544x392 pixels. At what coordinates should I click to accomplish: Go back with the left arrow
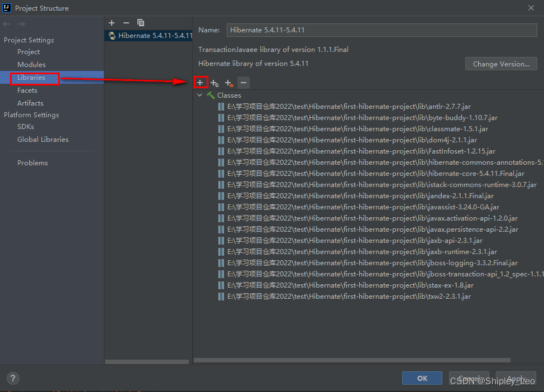[x=7, y=24]
